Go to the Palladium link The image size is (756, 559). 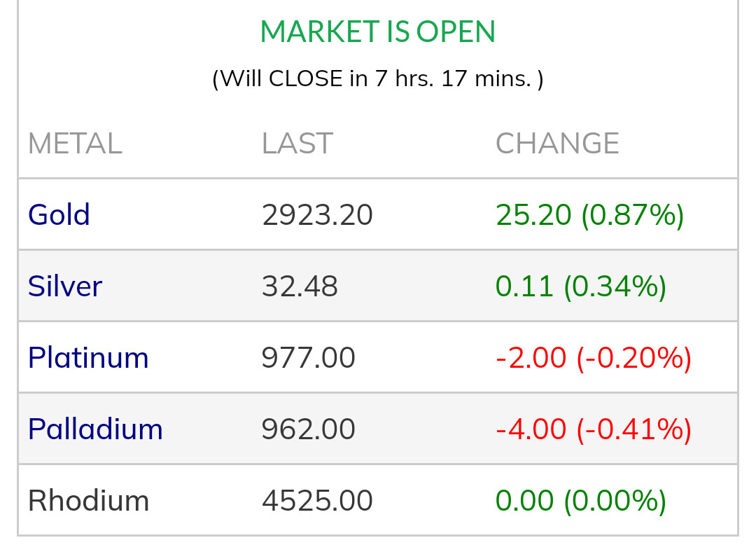pos(95,429)
